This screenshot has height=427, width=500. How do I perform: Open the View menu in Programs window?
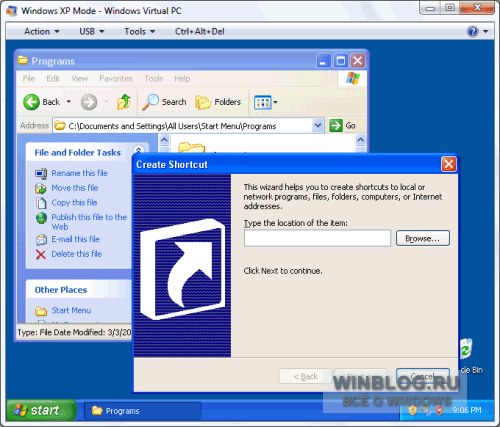(x=80, y=79)
